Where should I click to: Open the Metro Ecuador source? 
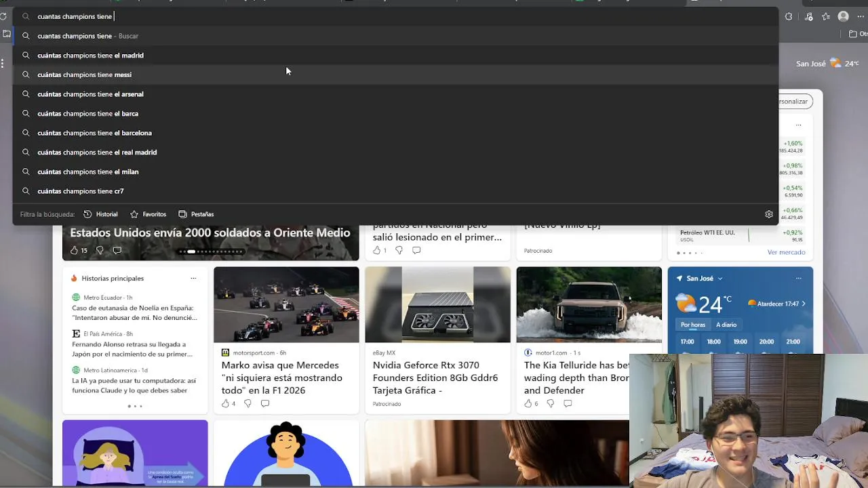(102, 298)
